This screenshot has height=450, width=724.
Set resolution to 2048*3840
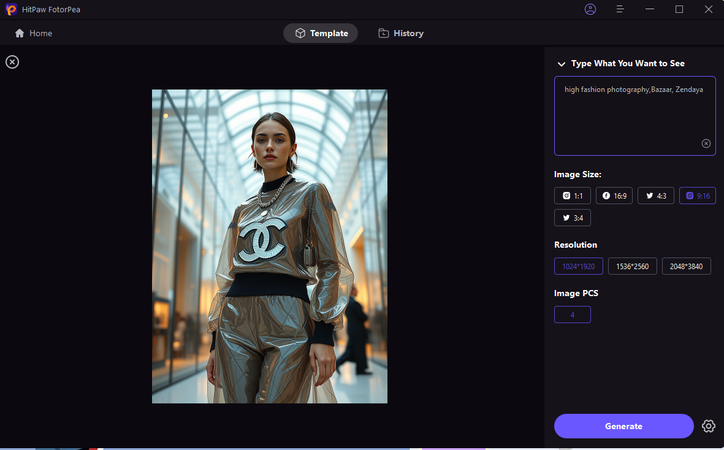(686, 266)
